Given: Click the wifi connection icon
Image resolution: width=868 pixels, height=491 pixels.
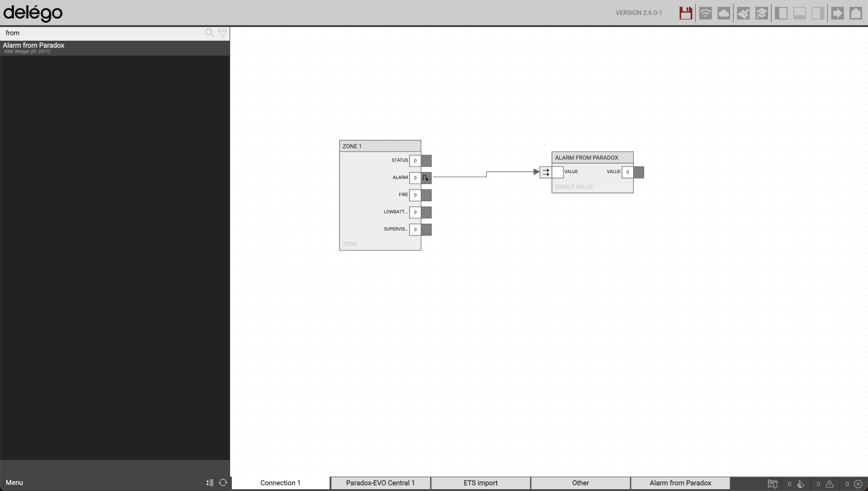Looking at the screenshot, I should (705, 13).
